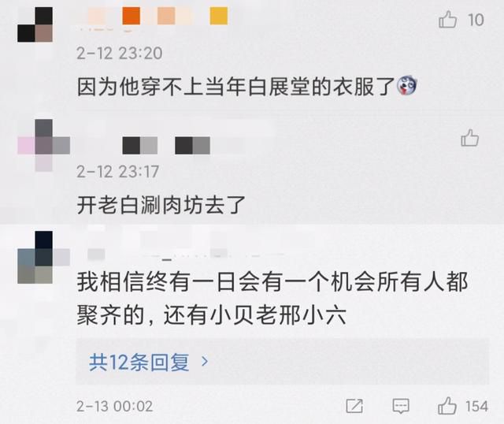Open the reply bubble icon on last comment
504x424 pixels.
401,406
